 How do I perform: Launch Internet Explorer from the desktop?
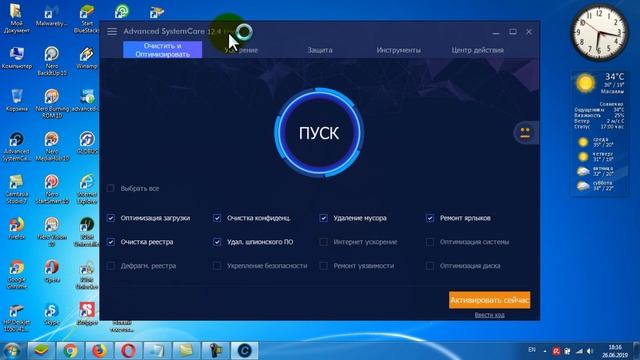tap(87, 189)
